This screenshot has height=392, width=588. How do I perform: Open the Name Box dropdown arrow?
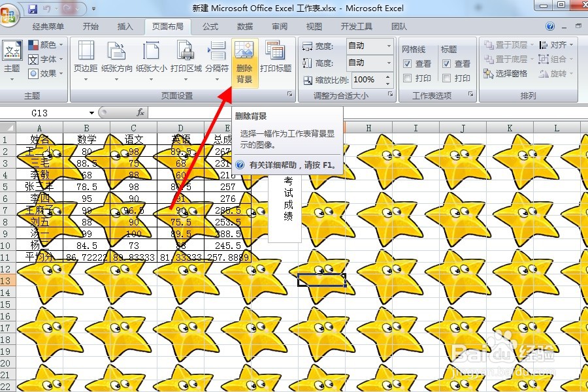91,113
